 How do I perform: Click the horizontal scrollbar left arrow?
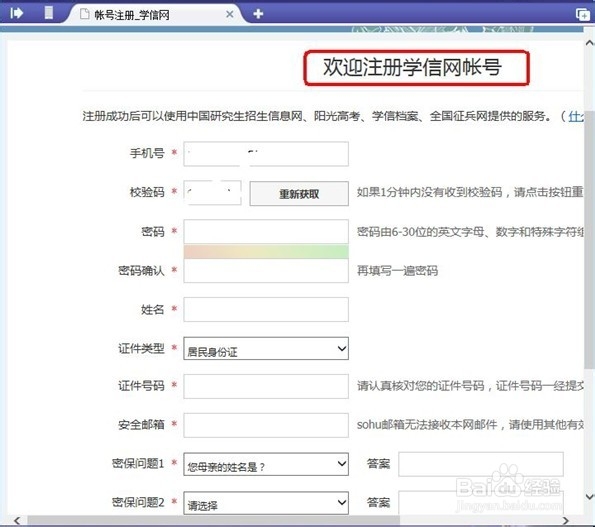17,520
